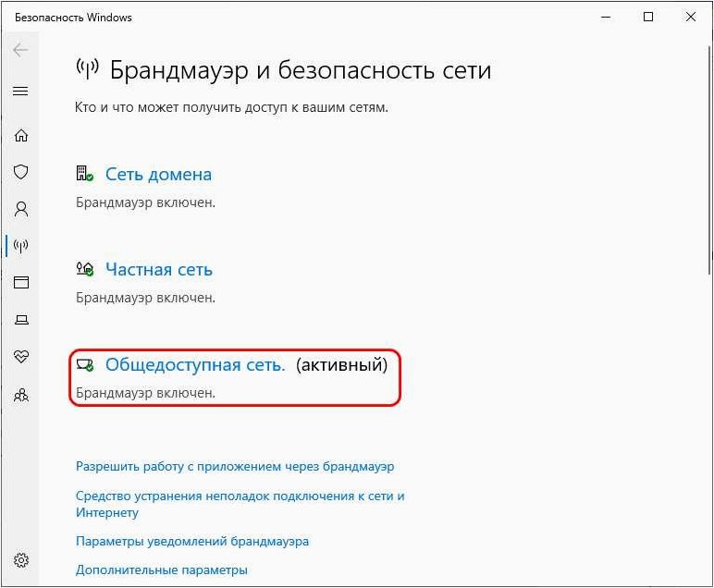This screenshot has height=588, width=714.
Task: Click the private network house icon
Action: pos(85,269)
